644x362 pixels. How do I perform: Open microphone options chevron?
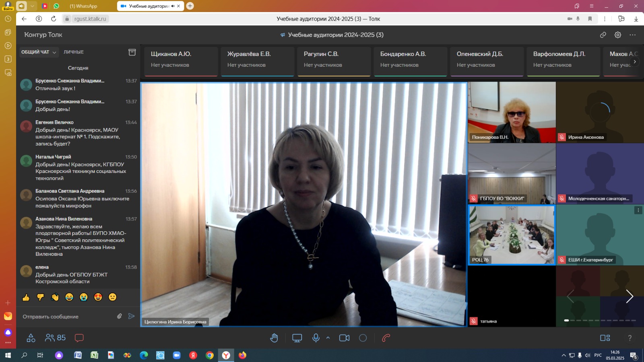(328, 338)
